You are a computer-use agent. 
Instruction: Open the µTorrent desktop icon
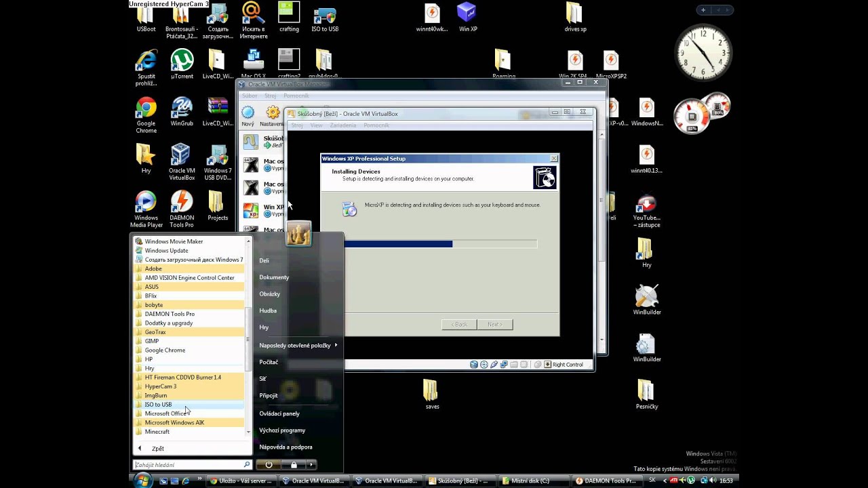pyautogui.click(x=182, y=64)
